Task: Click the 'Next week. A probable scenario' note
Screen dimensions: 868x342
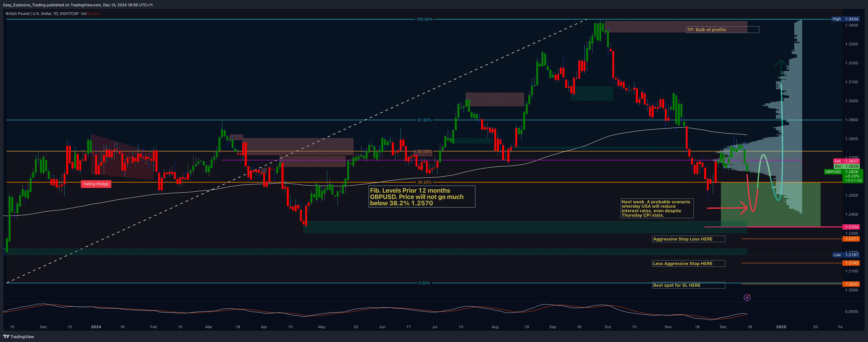Action: tap(657, 208)
